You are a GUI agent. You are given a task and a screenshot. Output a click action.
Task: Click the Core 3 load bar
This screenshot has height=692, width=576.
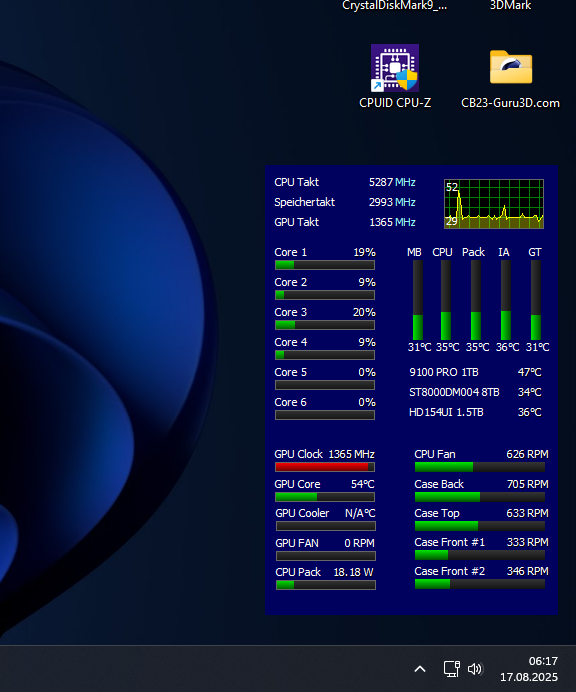pyautogui.click(x=325, y=325)
